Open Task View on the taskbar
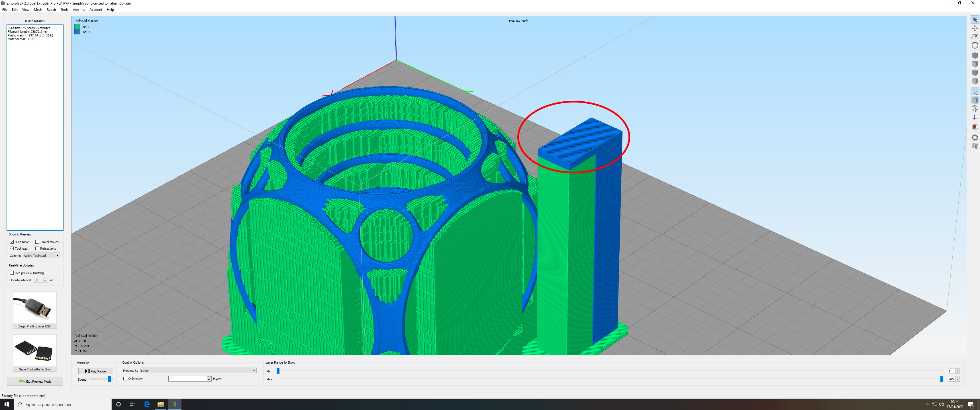980x410 pixels. pyautogui.click(x=132, y=404)
